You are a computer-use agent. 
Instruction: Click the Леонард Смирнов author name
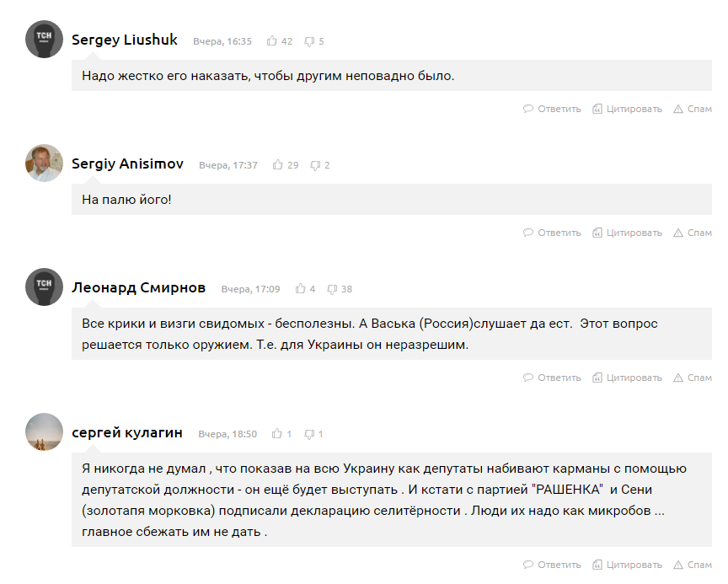138,288
